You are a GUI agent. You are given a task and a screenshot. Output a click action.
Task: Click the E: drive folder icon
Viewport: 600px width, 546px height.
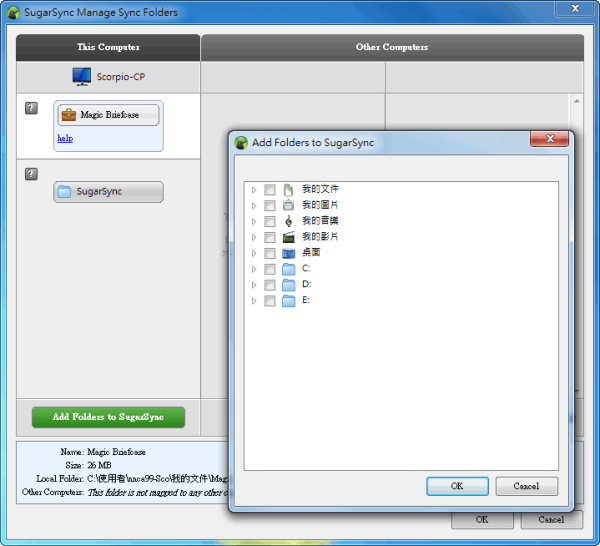pyautogui.click(x=289, y=301)
